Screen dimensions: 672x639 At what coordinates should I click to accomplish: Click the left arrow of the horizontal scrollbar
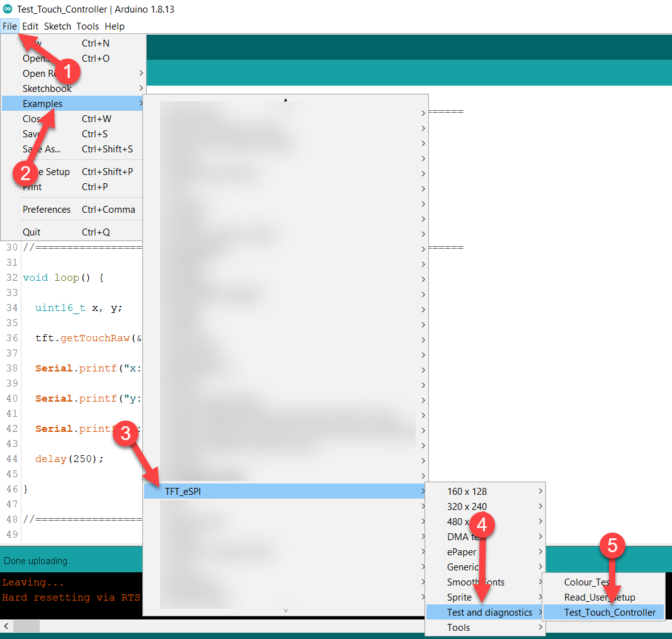[x=6, y=626]
